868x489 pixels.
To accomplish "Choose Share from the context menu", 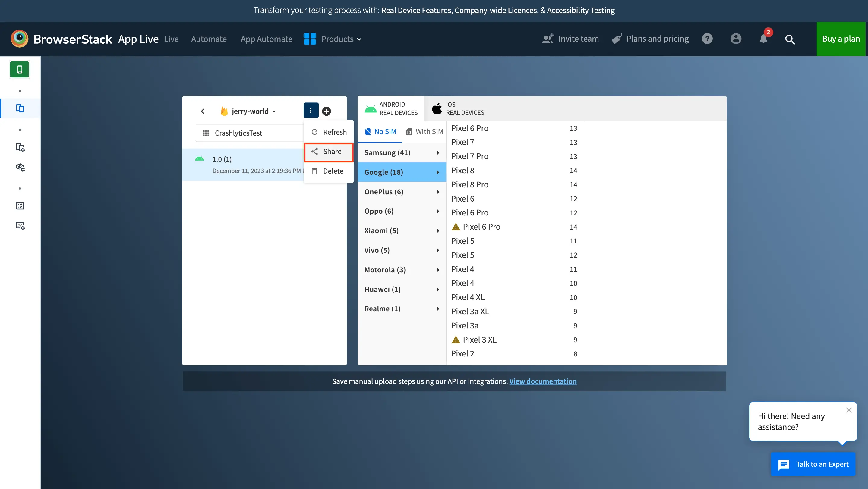I will [329, 152].
